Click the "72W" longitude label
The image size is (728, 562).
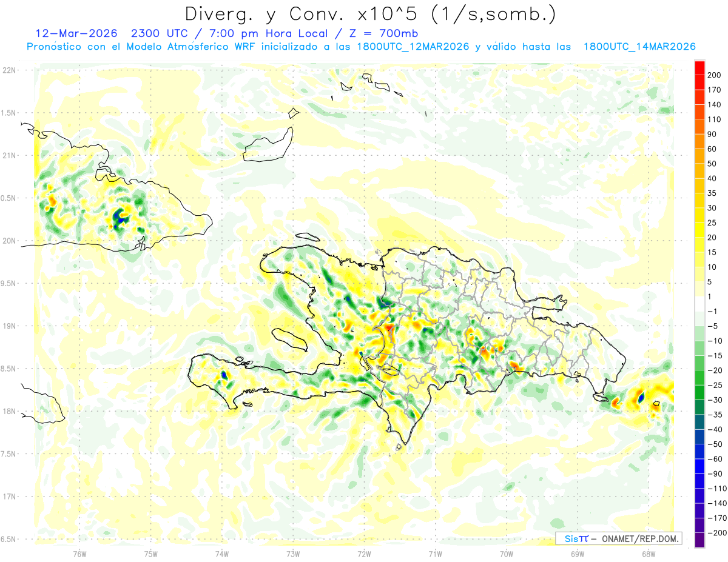pyautogui.click(x=364, y=553)
